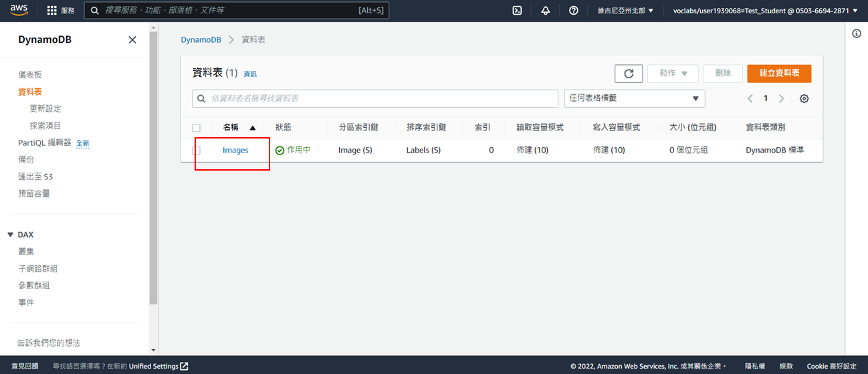Open the notifications bell icon

click(x=546, y=11)
